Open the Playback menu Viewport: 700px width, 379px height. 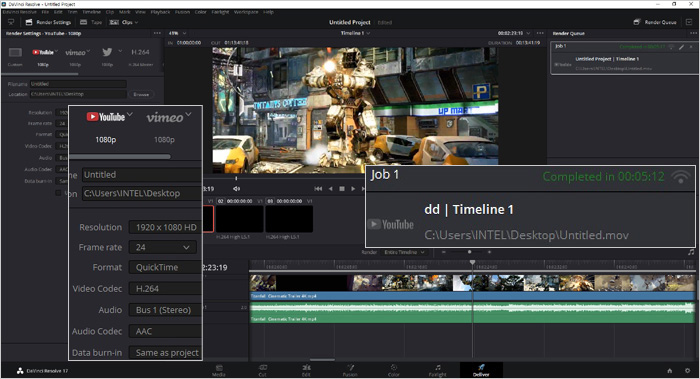pos(160,12)
